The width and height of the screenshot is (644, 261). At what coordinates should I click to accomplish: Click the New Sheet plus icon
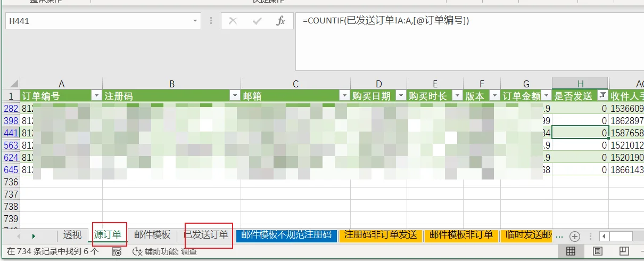coord(574,235)
